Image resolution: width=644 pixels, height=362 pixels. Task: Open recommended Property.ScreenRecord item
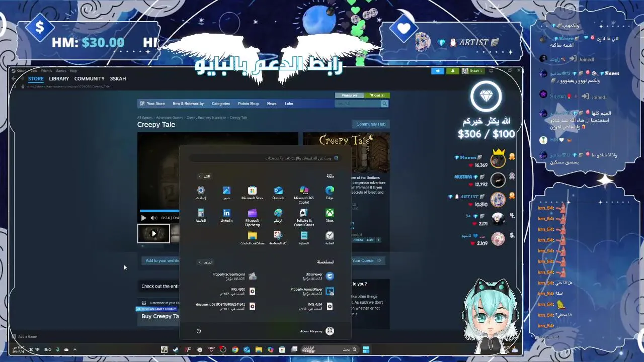pos(234,276)
